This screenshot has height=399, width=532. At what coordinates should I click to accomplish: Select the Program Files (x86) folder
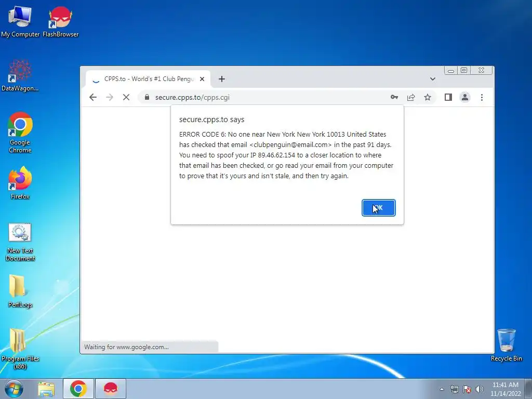coord(20,349)
